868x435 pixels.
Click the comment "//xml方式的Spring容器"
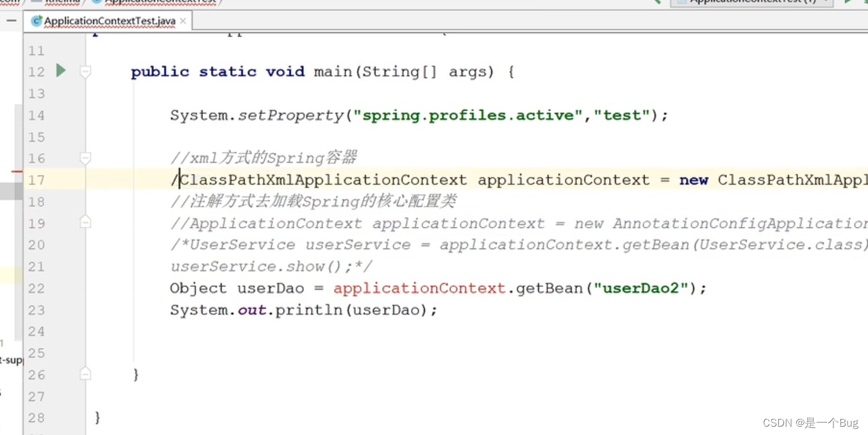[263, 158]
